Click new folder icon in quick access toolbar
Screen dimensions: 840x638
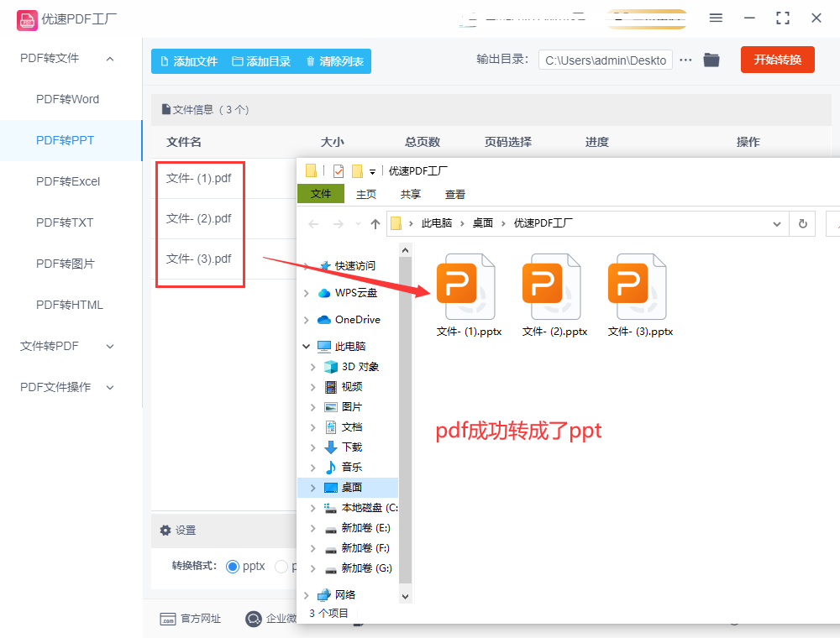[357, 170]
